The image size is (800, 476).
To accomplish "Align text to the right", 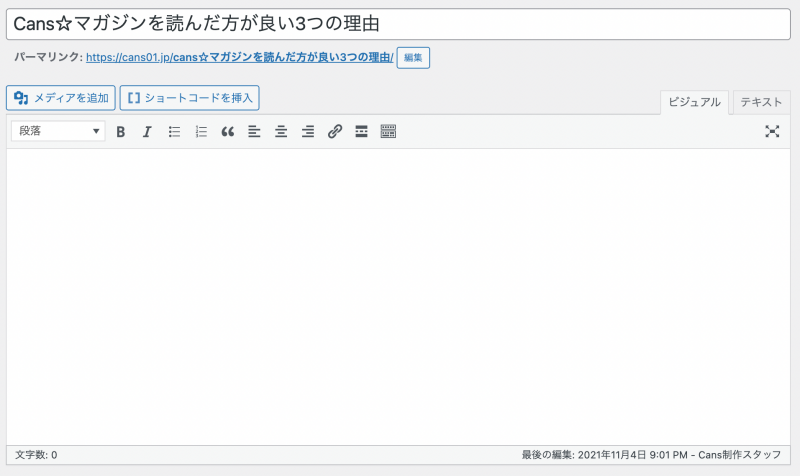I will (308, 131).
